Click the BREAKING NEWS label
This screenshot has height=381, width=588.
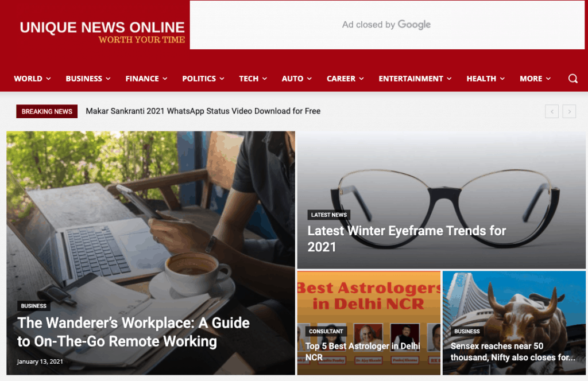click(x=47, y=111)
